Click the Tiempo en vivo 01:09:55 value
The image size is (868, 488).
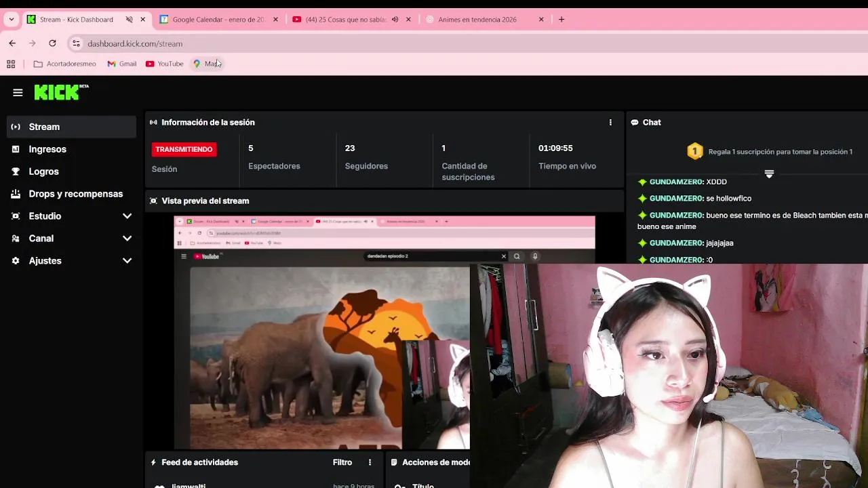(555, 148)
